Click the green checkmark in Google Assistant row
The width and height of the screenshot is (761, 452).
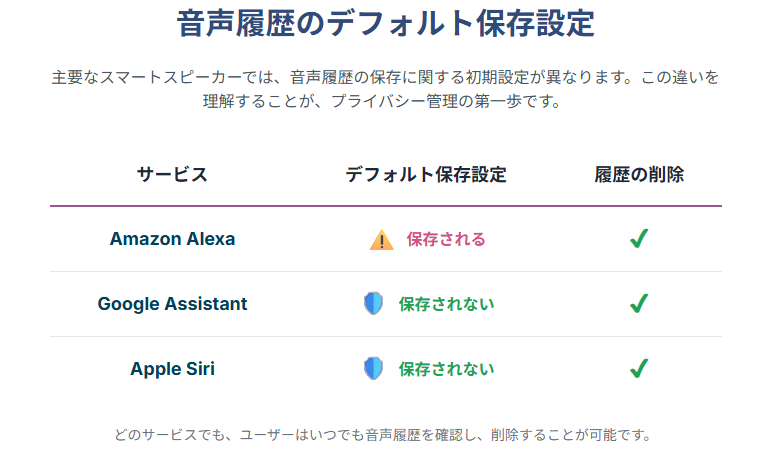[x=639, y=303]
